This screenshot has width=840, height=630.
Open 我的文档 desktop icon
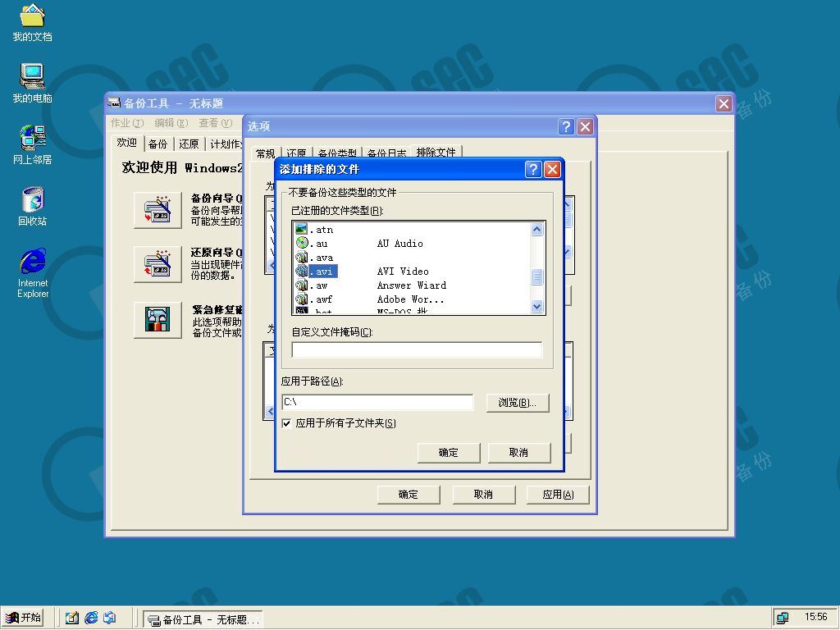[32, 22]
